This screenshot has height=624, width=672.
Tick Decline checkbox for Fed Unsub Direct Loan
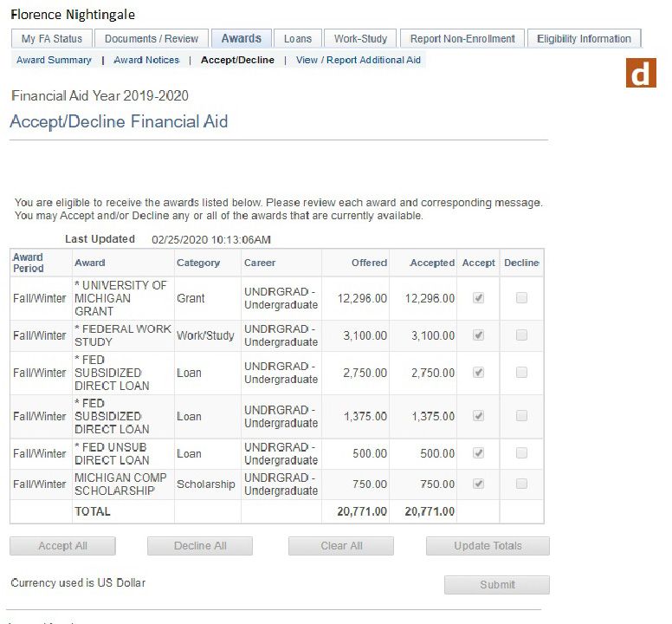(x=521, y=453)
